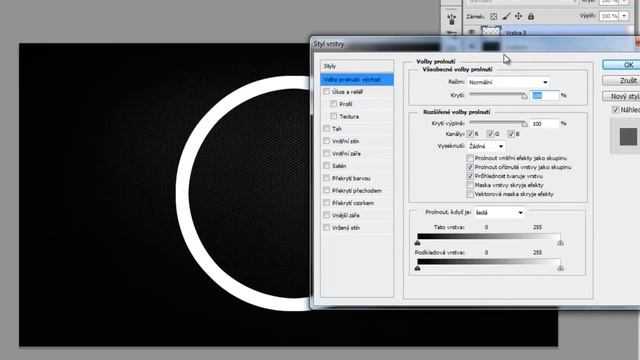The width and height of the screenshot is (640, 360).
Task: Enable the Překrytí vzorkem checkbox
Action: 327,203
